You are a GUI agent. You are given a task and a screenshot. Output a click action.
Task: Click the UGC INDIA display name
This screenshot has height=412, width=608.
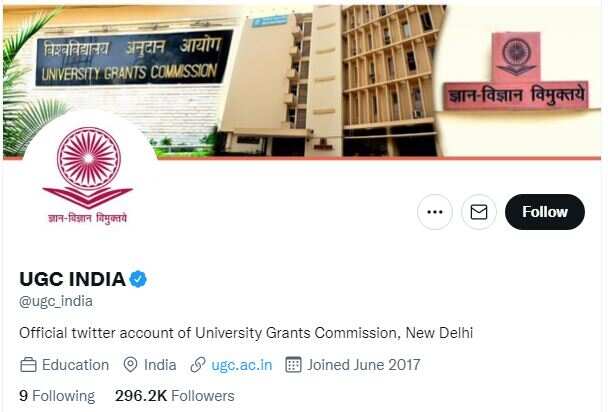coord(72,279)
